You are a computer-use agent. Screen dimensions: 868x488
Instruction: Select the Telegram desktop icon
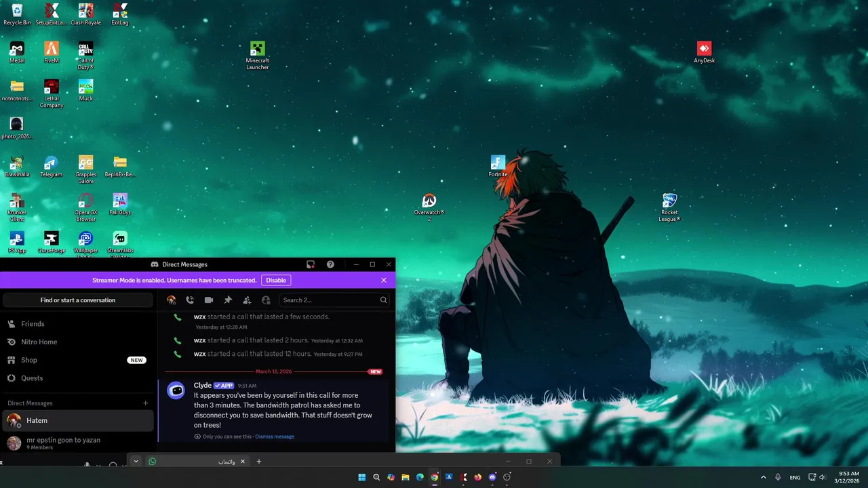click(52, 166)
